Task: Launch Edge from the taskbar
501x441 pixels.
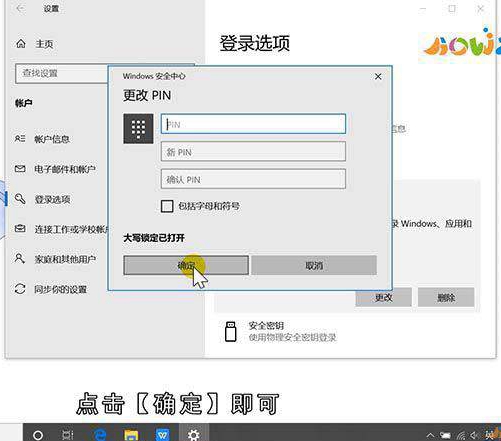Action: [100, 435]
